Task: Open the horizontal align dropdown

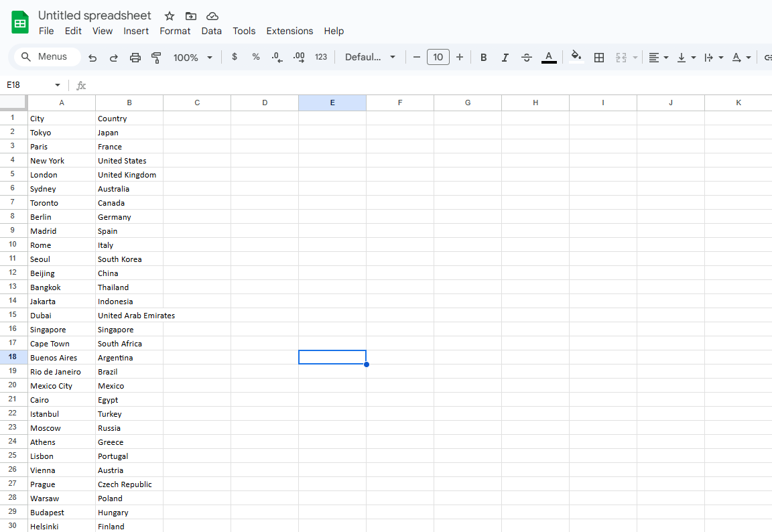Action: (x=659, y=58)
